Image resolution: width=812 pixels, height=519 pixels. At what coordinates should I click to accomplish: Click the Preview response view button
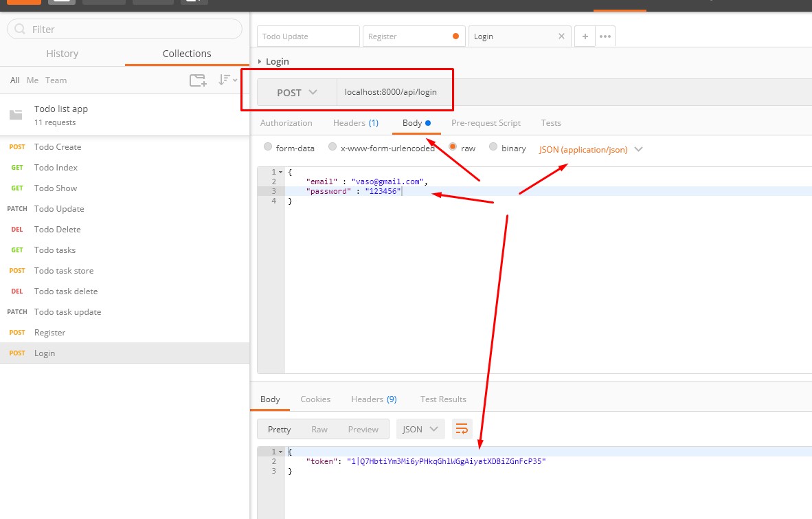tap(363, 429)
